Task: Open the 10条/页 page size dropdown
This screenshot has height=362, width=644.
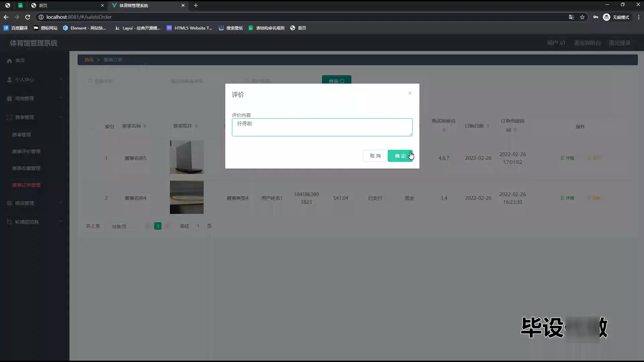Action: [x=123, y=227]
